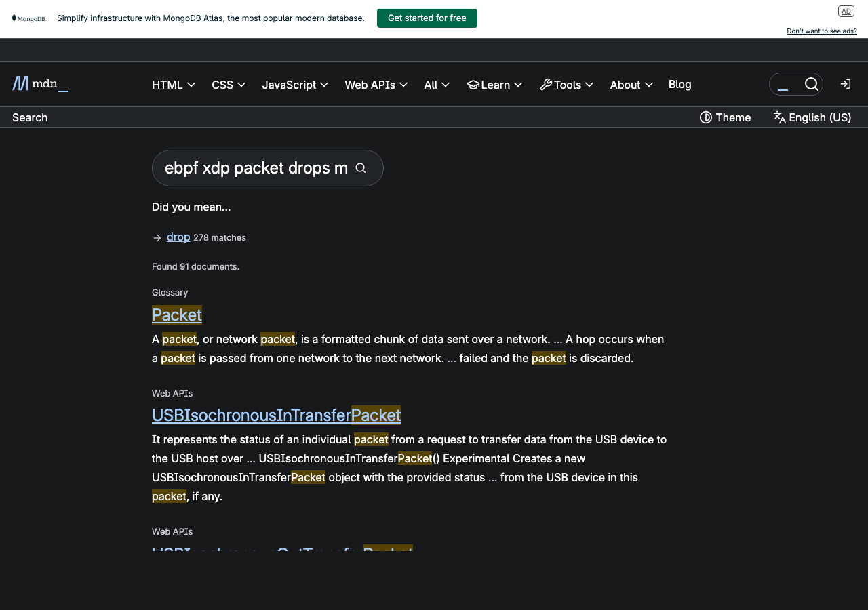Click the search box magnifier button
Viewport: 868px width, 610px height.
pyautogui.click(x=361, y=168)
